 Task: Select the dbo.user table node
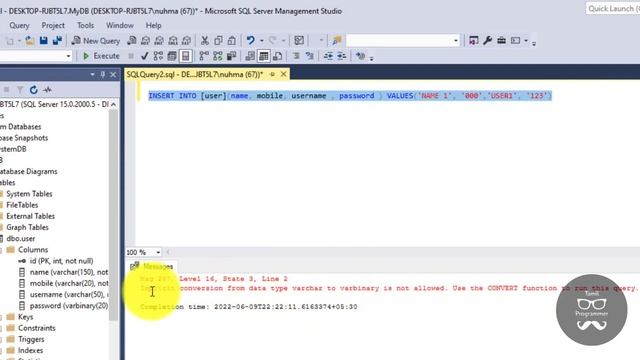(x=20, y=238)
